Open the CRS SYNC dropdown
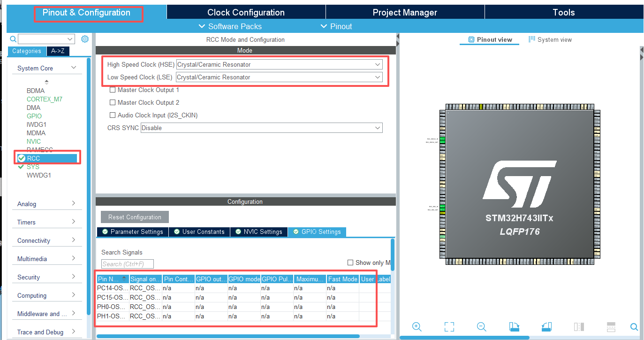 261,128
